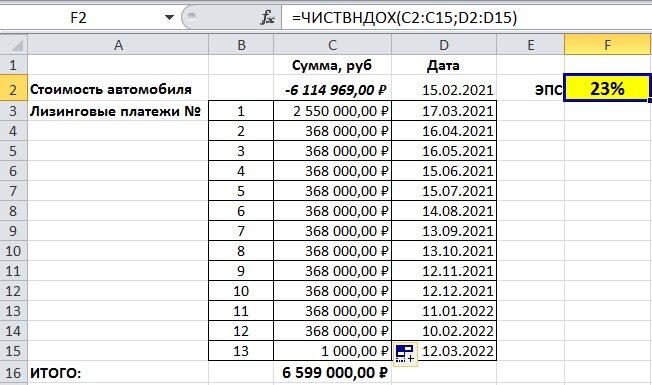This screenshot has height=385, width=652.
Task: Select date cell 12.03.2022
Action: pyautogui.click(x=444, y=350)
